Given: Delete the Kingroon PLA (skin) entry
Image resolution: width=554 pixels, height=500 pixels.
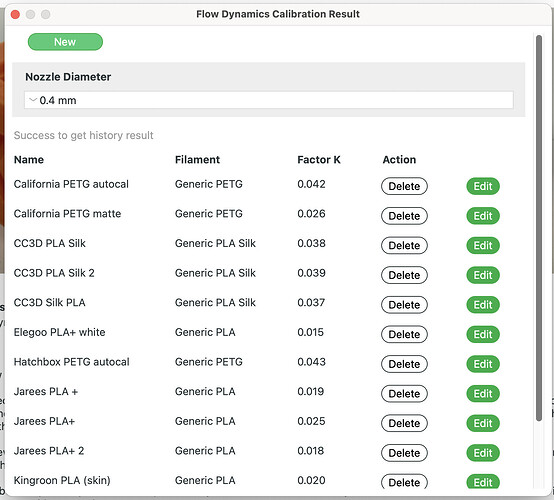Looking at the screenshot, I should pos(404,482).
